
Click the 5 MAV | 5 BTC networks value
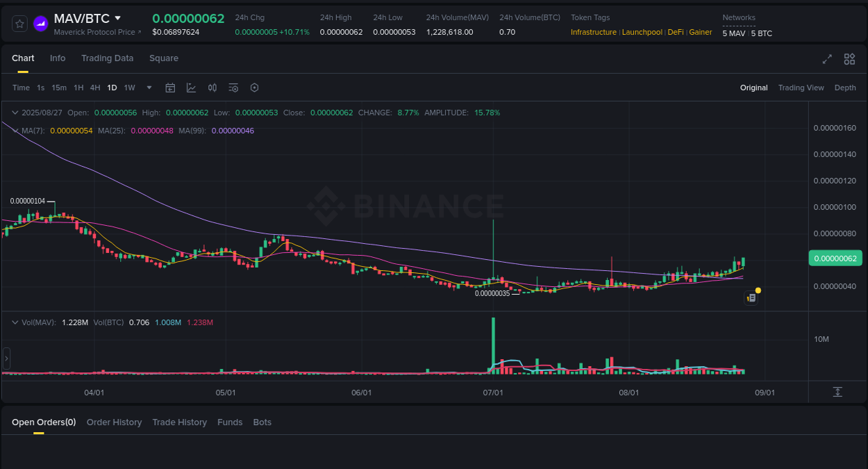pos(747,33)
